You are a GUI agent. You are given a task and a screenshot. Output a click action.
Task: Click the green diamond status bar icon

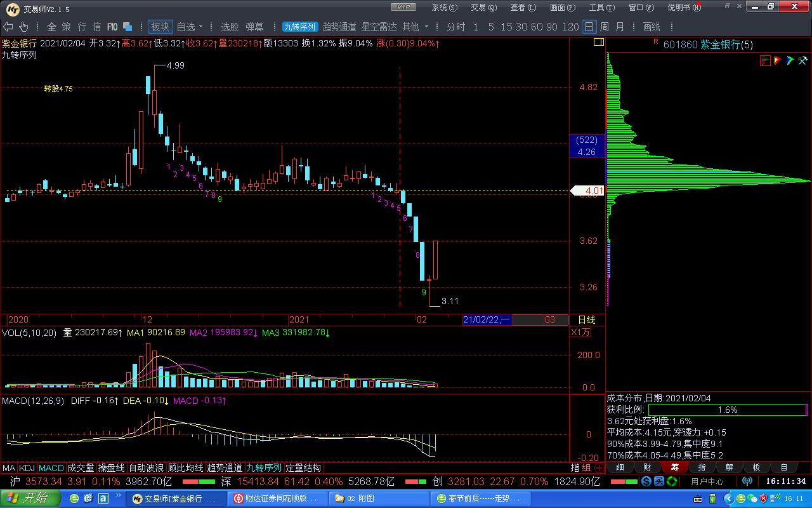pos(671,481)
